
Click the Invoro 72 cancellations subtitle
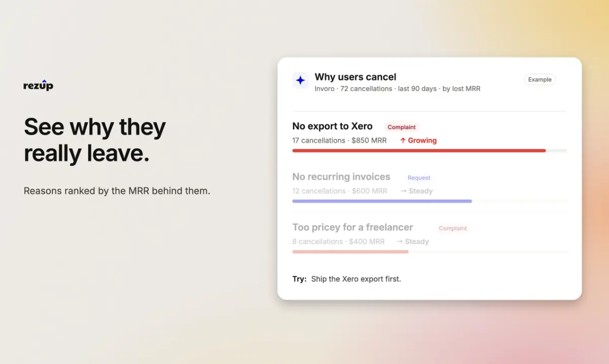click(x=397, y=89)
